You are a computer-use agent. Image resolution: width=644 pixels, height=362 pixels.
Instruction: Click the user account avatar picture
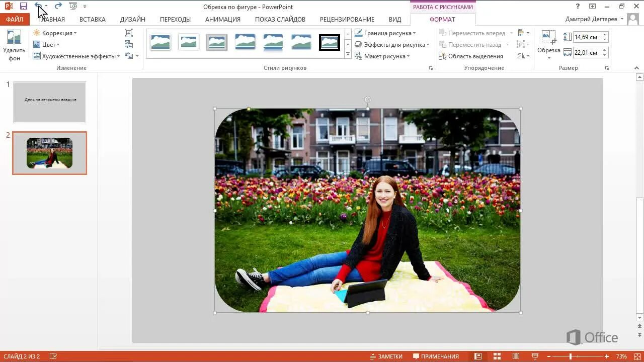[633, 19]
